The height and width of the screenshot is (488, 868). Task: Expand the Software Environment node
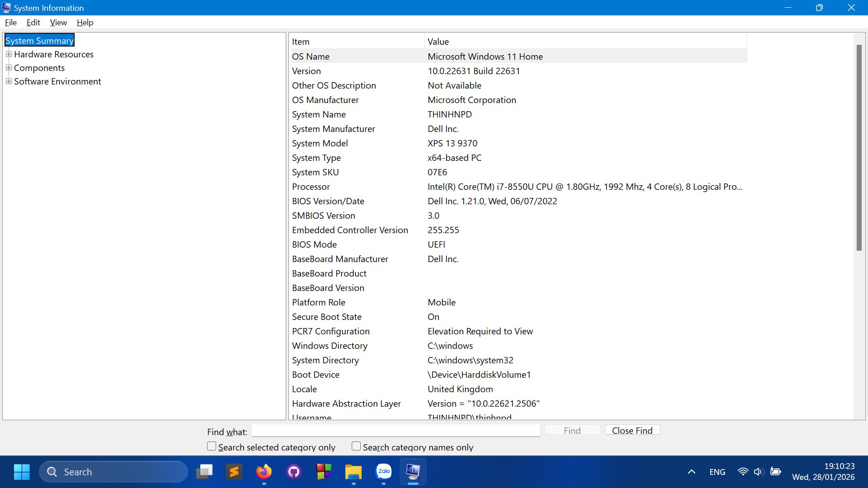click(9, 81)
